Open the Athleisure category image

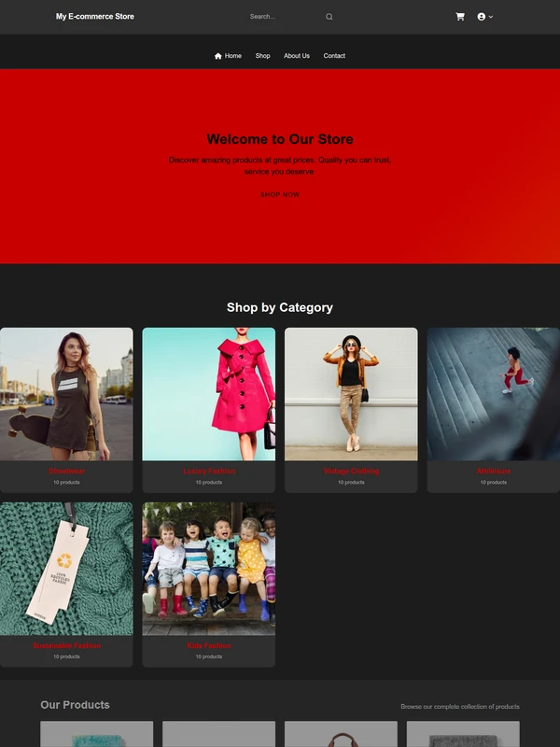494,394
